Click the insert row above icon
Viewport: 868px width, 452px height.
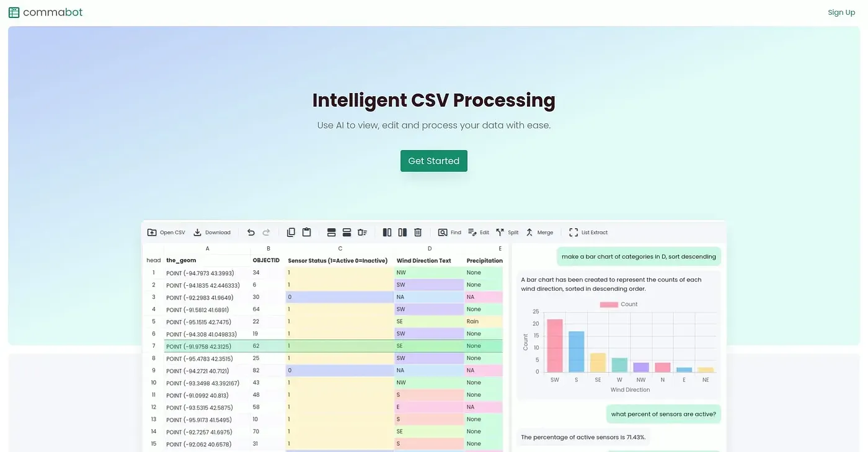pyautogui.click(x=332, y=233)
